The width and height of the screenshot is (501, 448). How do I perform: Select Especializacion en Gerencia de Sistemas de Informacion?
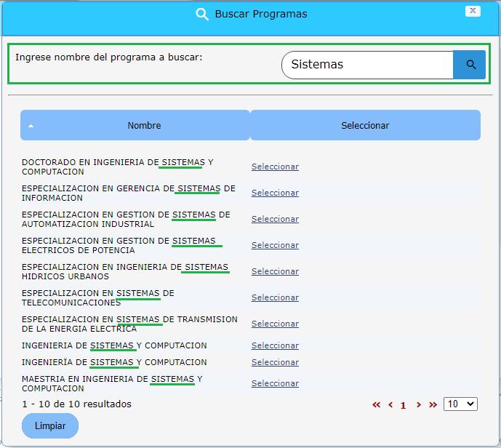tap(275, 193)
